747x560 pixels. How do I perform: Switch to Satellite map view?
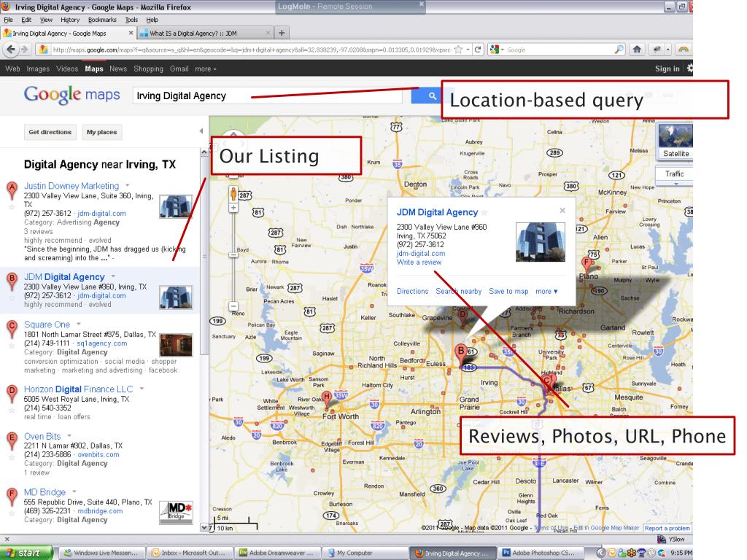tap(675, 141)
